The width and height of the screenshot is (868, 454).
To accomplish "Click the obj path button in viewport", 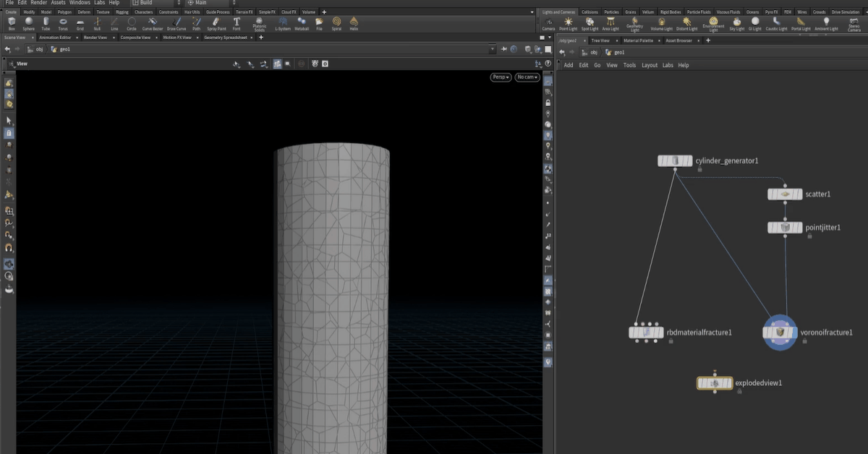I will click(x=35, y=49).
